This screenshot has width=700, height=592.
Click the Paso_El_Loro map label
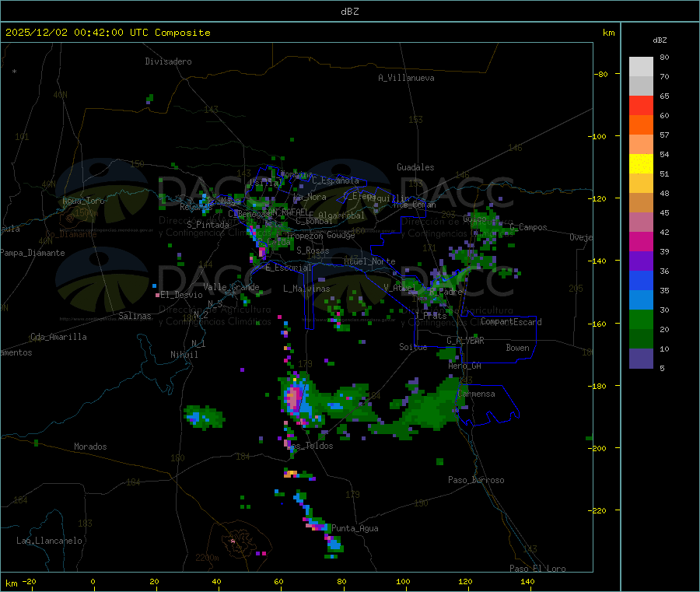(x=537, y=569)
